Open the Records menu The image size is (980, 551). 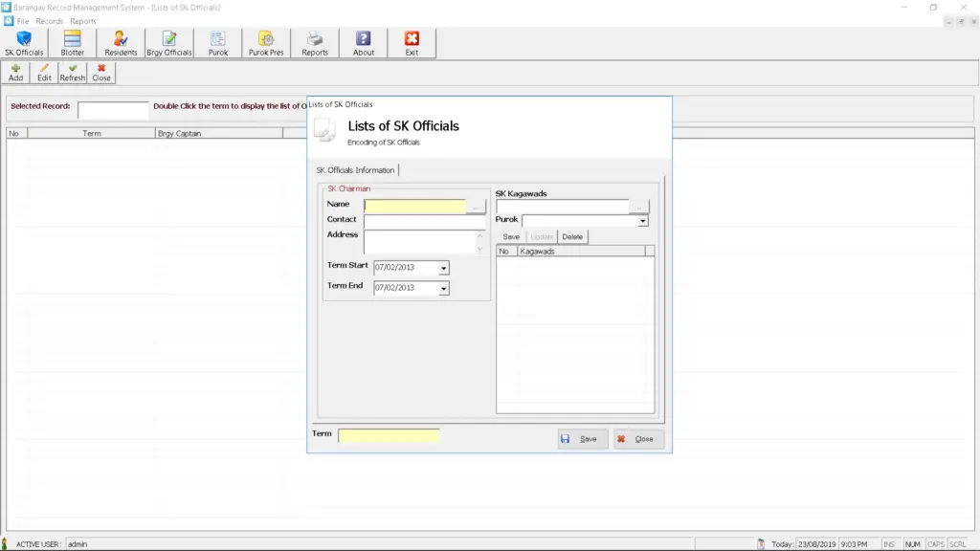pyautogui.click(x=49, y=21)
